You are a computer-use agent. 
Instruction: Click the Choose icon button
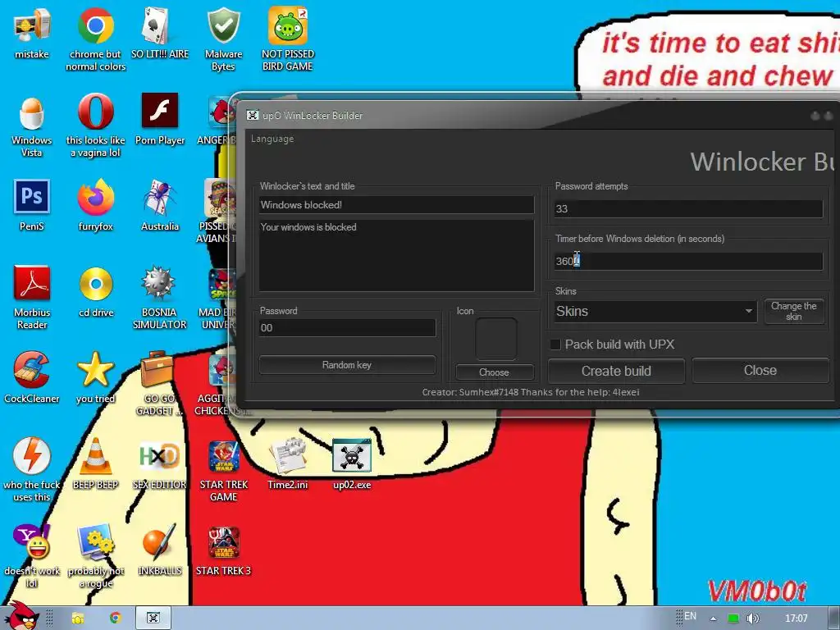point(495,372)
